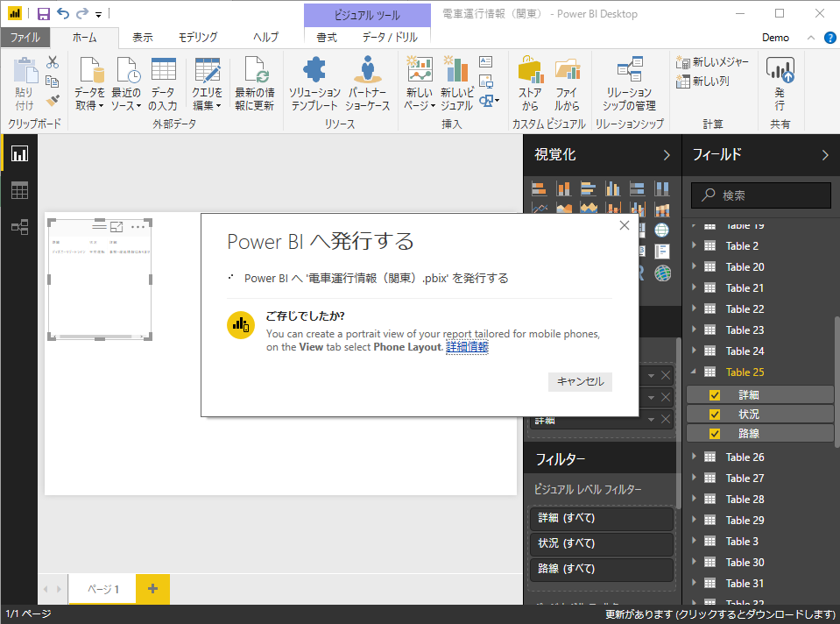Select the stacked bar chart visual
This screenshot has width=840, height=624.
point(540,188)
